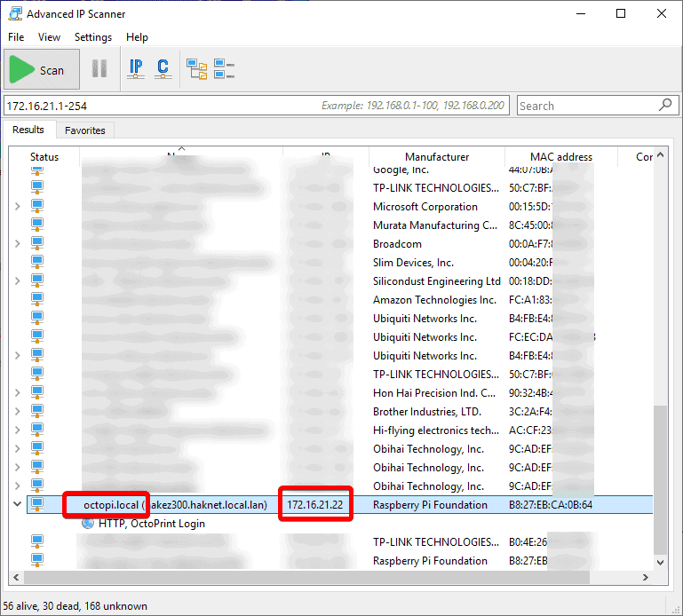Open the HTTP, OctoPrint Login entry
This screenshot has width=683, height=616.
pyautogui.click(x=152, y=524)
